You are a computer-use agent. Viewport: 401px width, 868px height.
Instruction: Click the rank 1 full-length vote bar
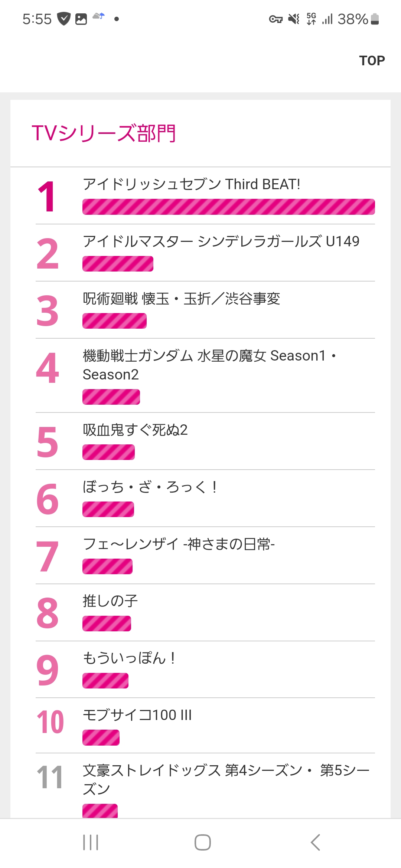point(229,207)
